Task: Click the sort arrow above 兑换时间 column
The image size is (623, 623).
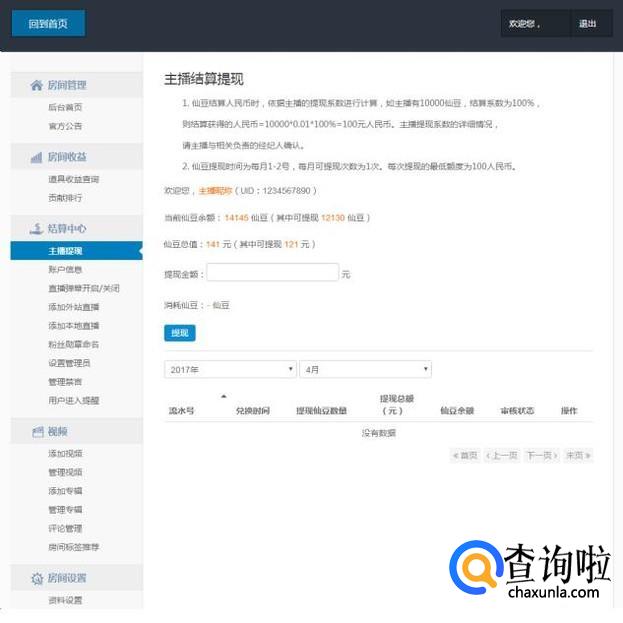Action: click(x=223, y=397)
